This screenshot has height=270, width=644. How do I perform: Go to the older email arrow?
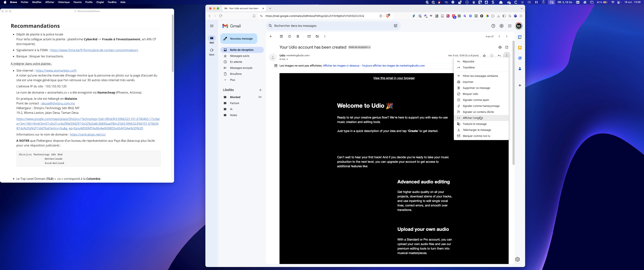pyautogui.click(x=507, y=37)
